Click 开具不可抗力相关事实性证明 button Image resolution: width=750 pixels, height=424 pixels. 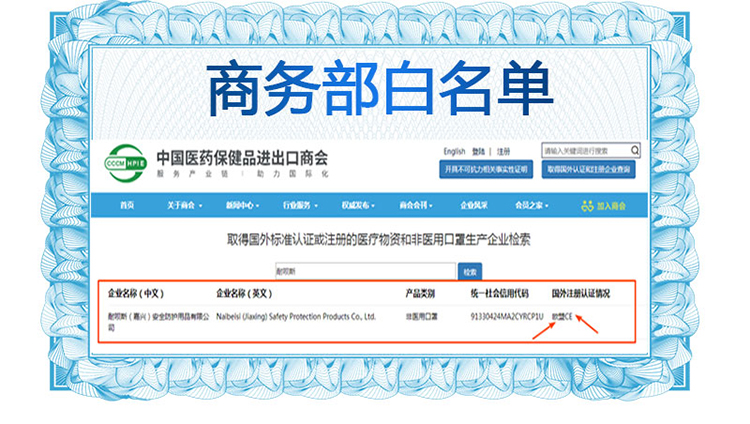[x=486, y=169]
